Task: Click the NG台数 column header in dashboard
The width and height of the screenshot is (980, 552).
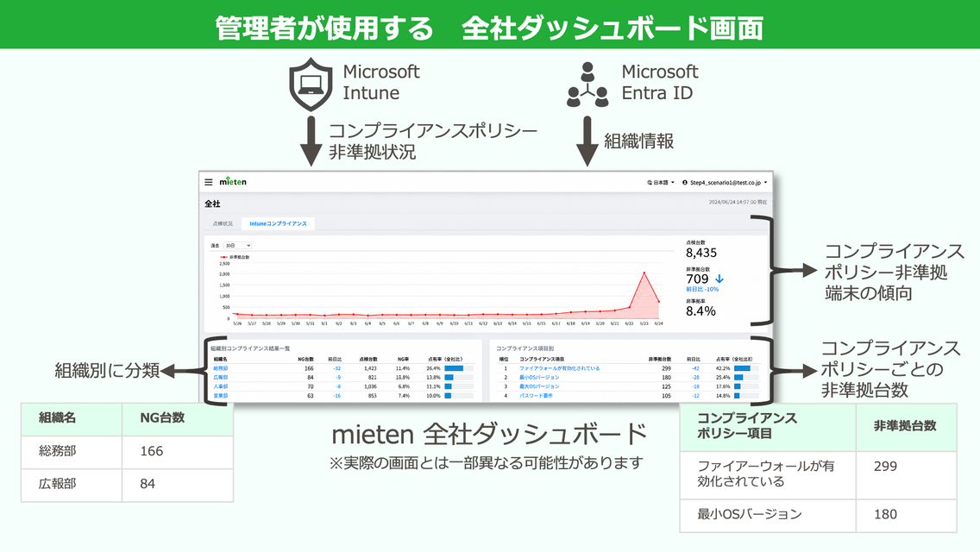Action: pos(305,360)
